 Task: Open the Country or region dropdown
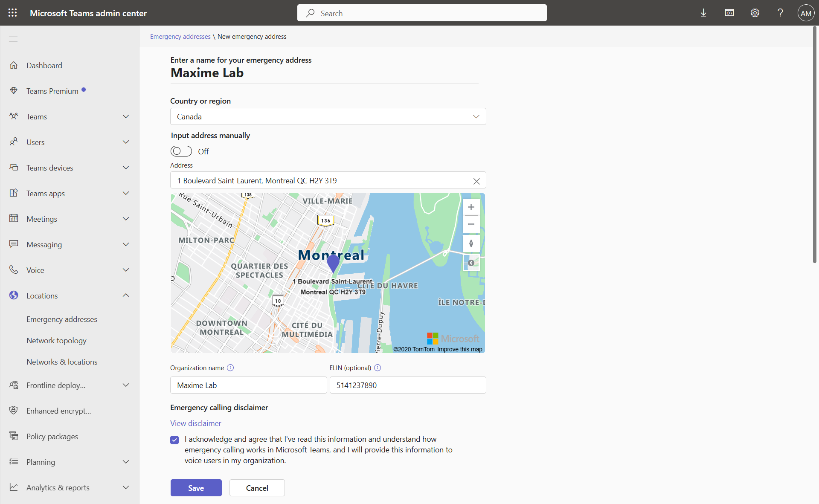(x=328, y=116)
